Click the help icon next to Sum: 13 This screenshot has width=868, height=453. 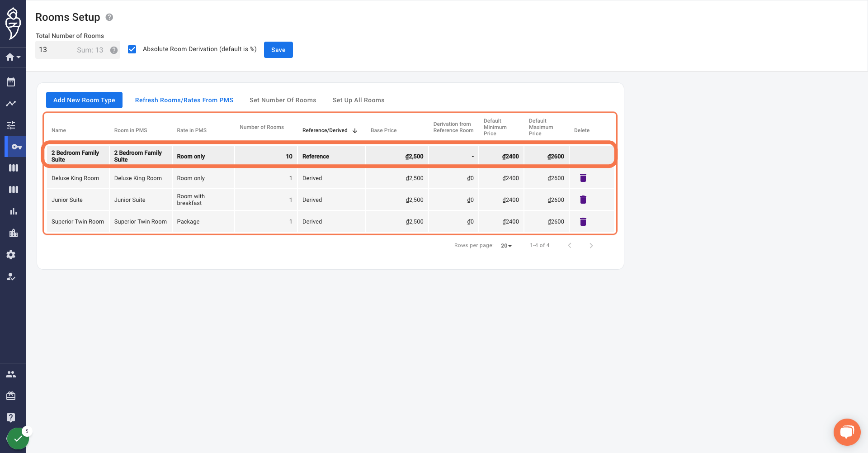tap(114, 50)
